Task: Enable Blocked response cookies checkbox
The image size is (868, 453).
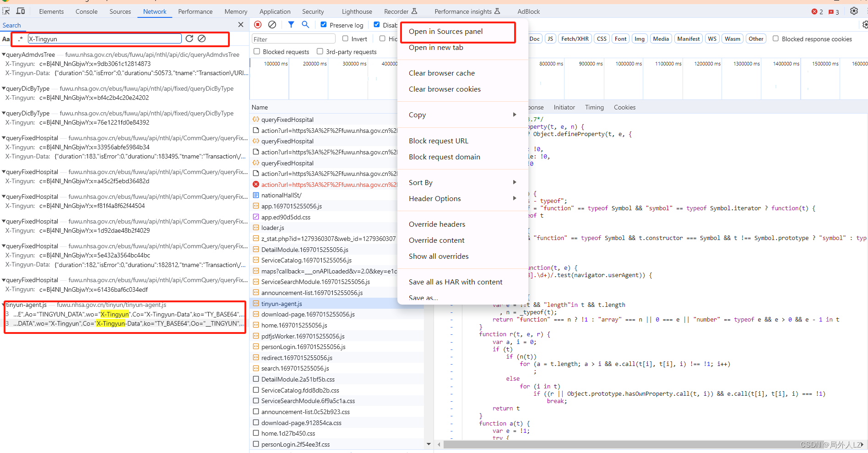Action: 776,39
